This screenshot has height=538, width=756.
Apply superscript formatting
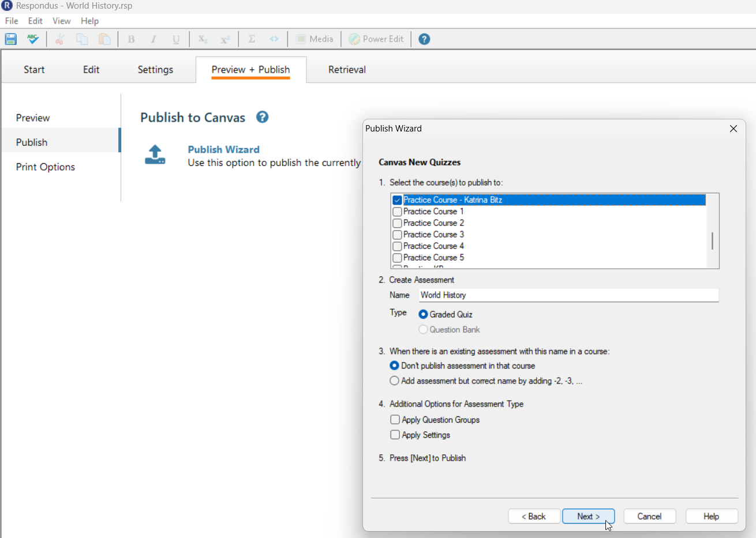(x=224, y=39)
